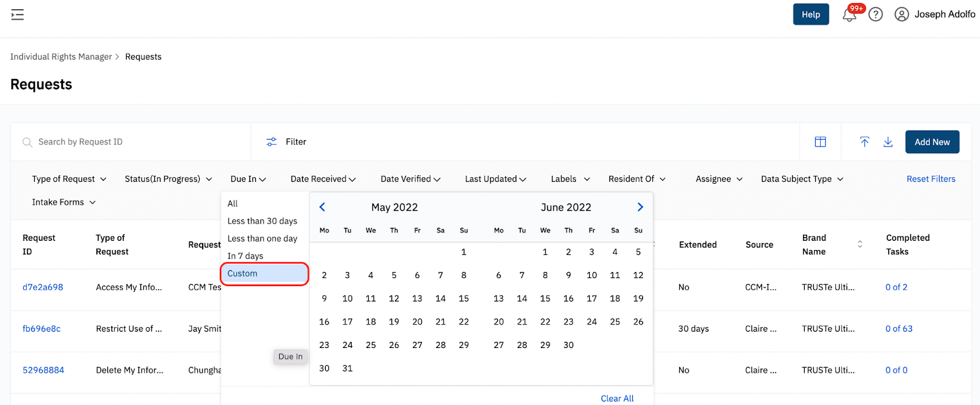Click the column layout icon

820,142
